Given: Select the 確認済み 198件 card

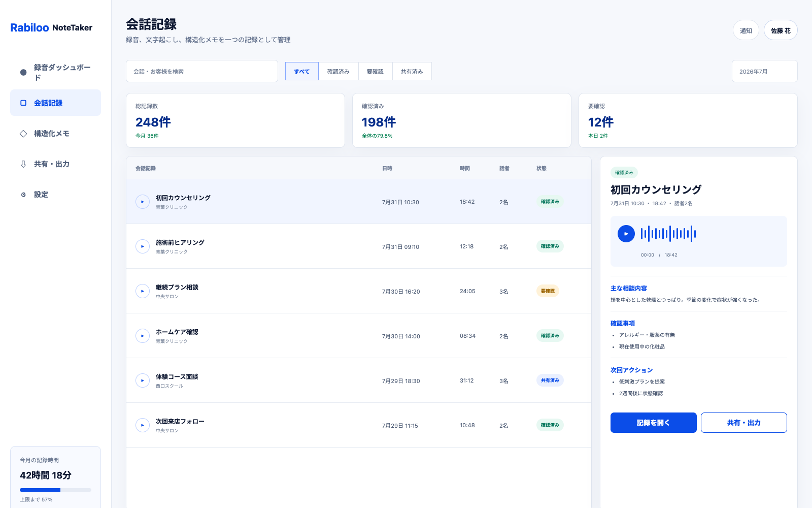Looking at the screenshot, I should pyautogui.click(x=462, y=120).
